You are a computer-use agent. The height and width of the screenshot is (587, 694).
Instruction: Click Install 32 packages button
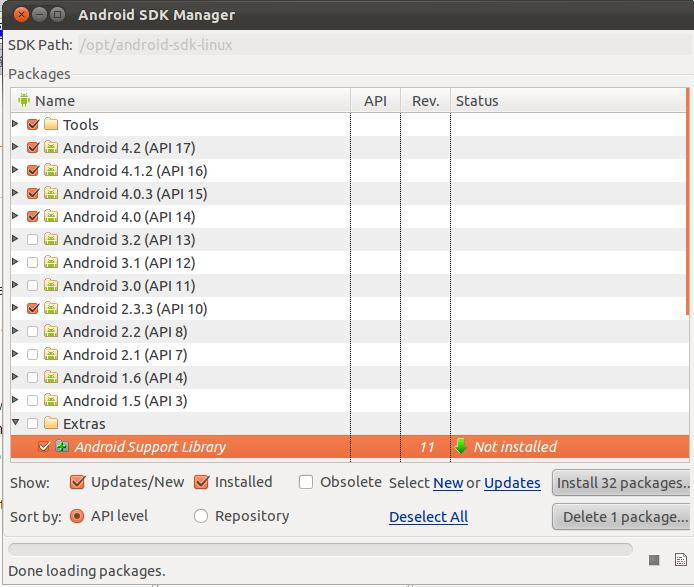click(623, 483)
